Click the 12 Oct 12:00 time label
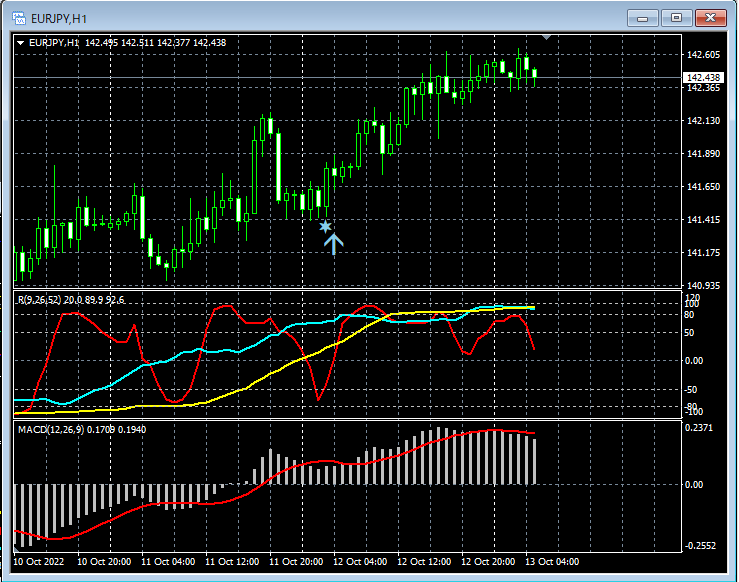The width and height of the screenshot is (739, 582). point(424,562)
